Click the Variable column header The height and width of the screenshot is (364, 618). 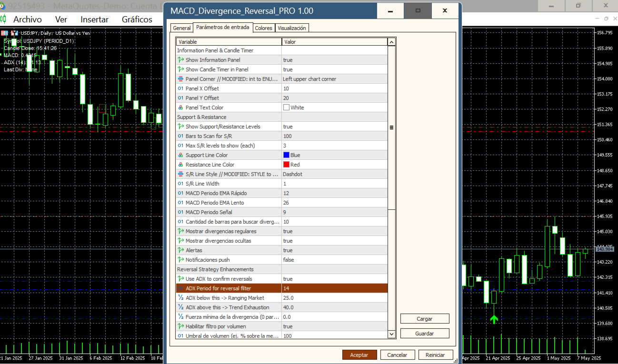229,42
